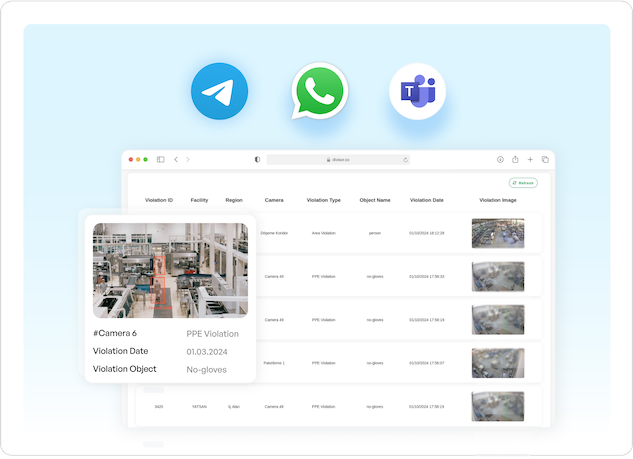Click the privacy shield icon beside address bar
The height and width of the screenshot is (459, 633).
click(x=257, y=159)
